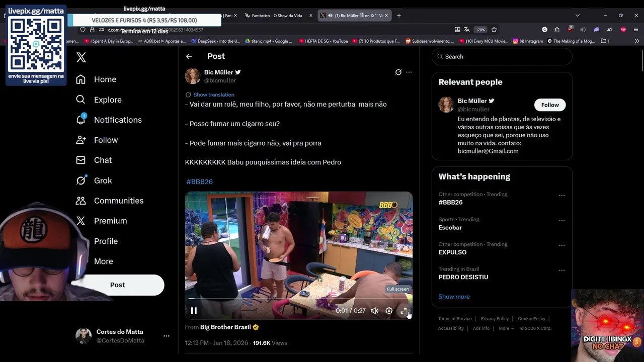Close the Bic Müller on X tab
The image size is (644, 362).
(387, 16)
